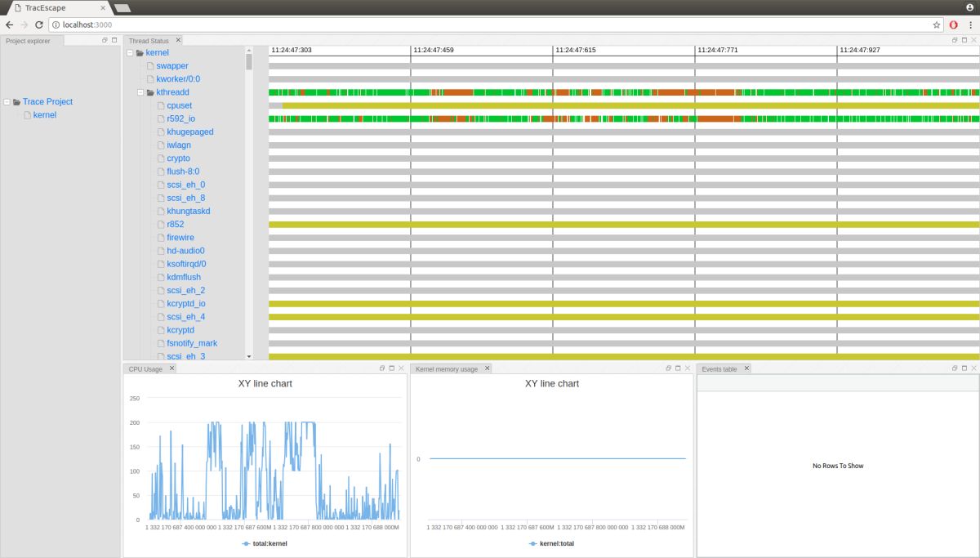This screenshot has width=980, height=558.
Task: Select the crypto thread
Action: [x=178, y=158]
